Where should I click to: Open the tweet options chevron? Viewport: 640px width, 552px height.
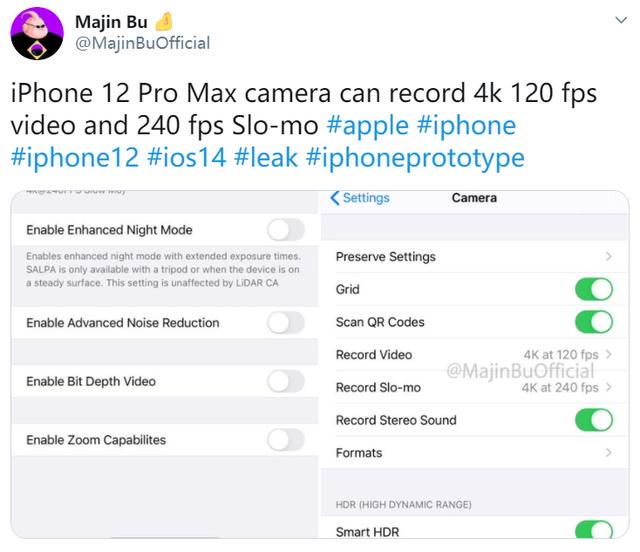(x=621, y=20)
